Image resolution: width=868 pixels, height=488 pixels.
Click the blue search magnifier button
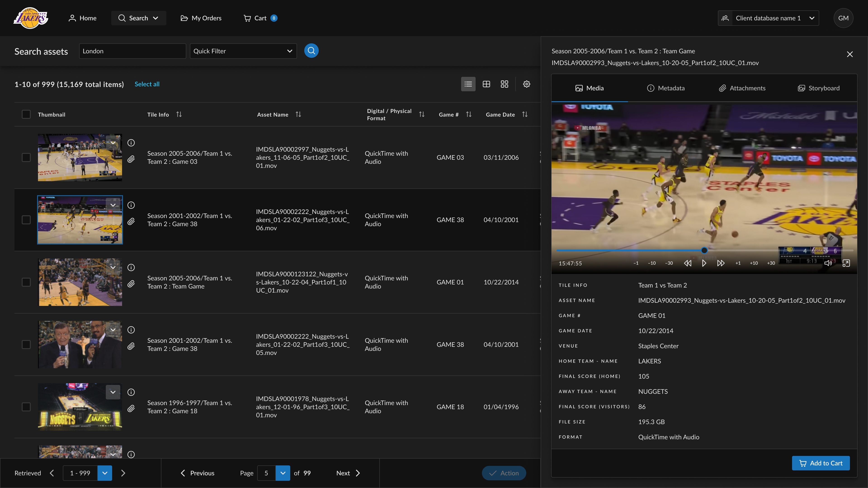click(311, 51)
